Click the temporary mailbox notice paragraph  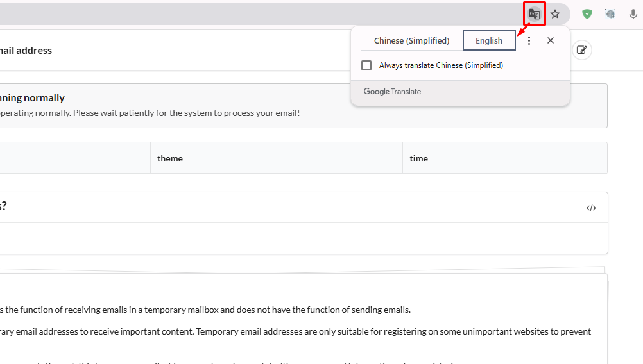pyautogui.click(x=205, y=310)
